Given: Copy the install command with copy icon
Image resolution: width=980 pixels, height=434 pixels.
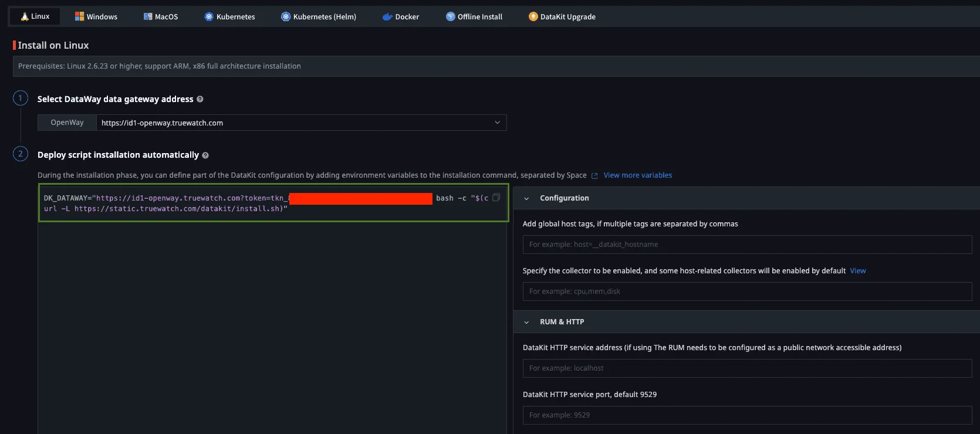Looking at the screenshot, I should 496,198.
